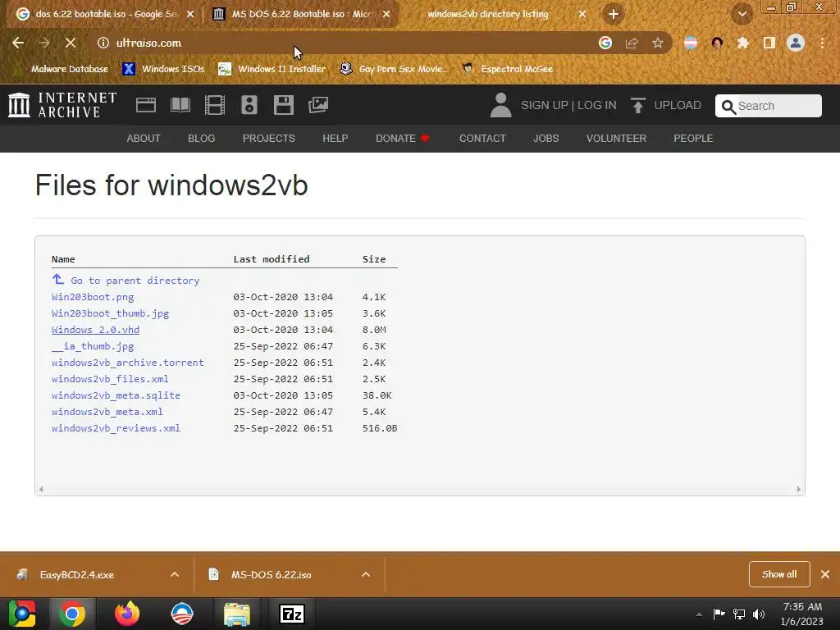
Task: Click Show all downloads button
Action: click(x=779, y=574)
